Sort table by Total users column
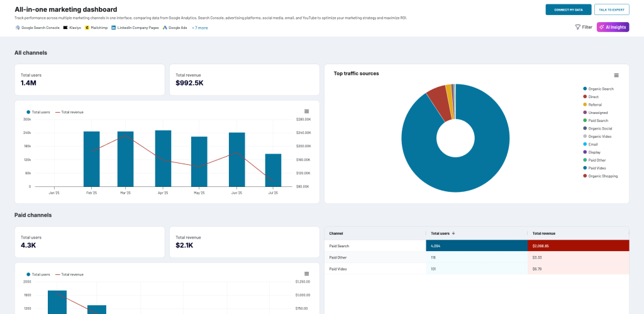644x314 pixels. [x=443, y=233]
